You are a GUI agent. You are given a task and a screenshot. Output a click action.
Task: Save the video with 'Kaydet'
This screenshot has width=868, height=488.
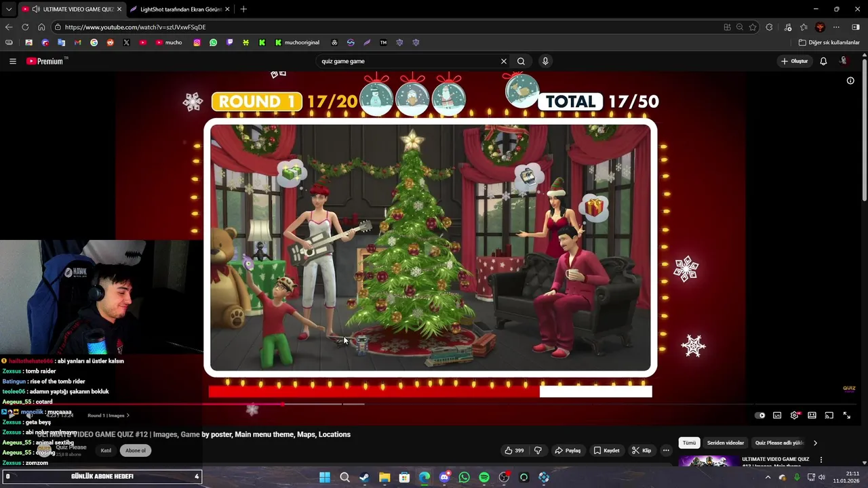pos(607,450)
